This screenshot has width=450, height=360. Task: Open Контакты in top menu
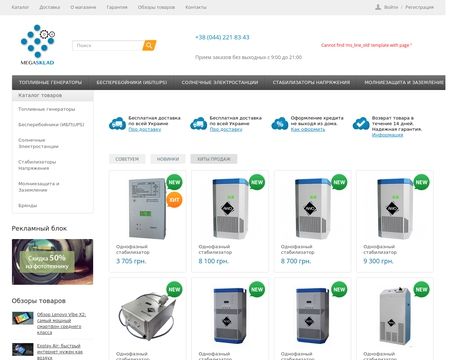point(196,7)
